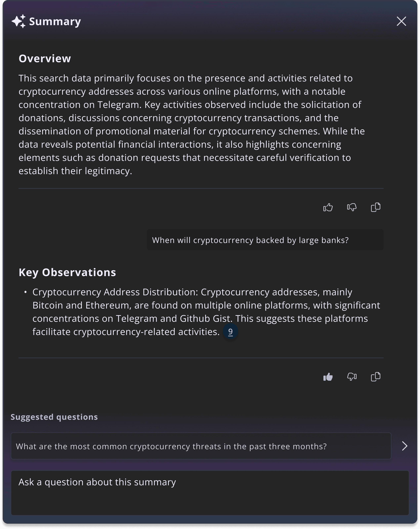Click the user message about large banks
Image resolution: width=420 pixels, height=529 pixels.
coord(265,240)
